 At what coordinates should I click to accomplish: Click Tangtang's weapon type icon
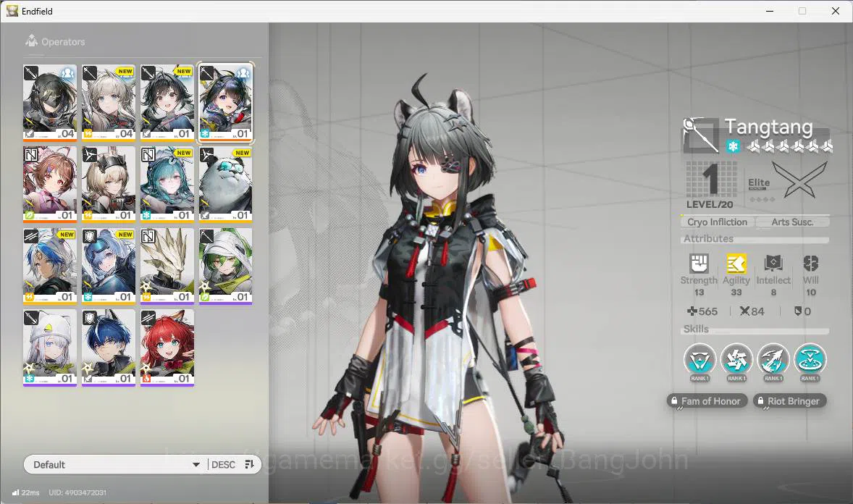(x=701, y=135)
